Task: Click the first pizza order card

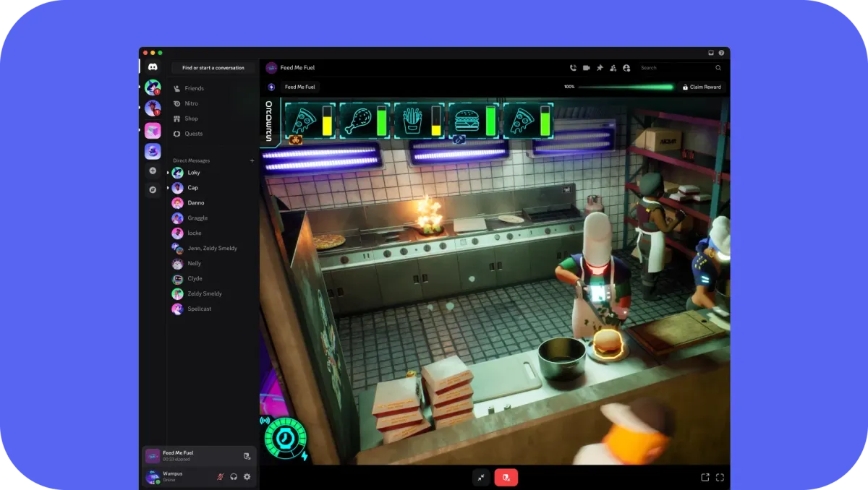Action: tap(310, 120)
